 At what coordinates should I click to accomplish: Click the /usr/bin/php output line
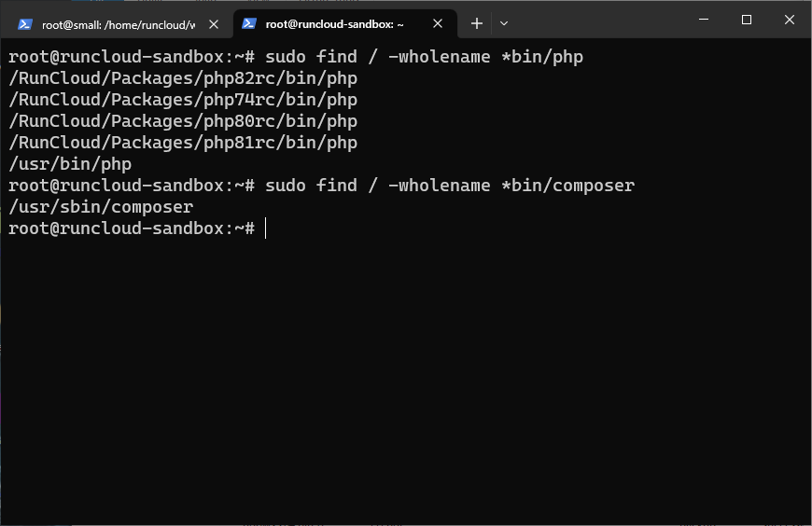pyautogui.click(x=70, y=164)
